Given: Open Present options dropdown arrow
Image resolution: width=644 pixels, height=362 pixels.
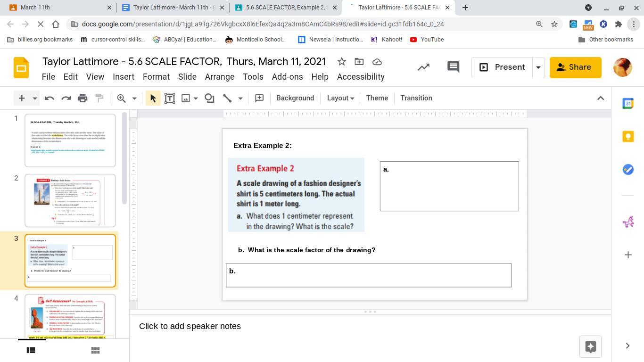Looking at the screenshot, I should coord(538,67).
